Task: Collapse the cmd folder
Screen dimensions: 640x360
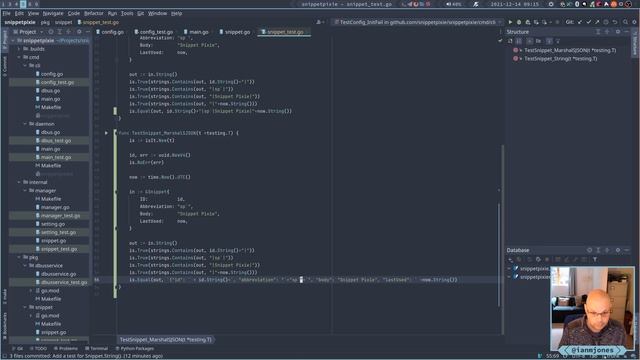Action: 19,57
